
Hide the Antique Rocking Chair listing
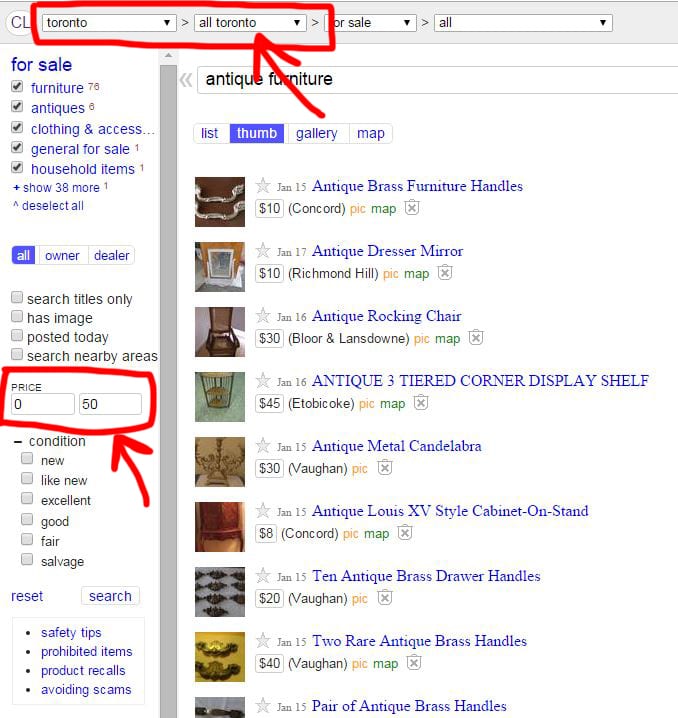[476, 338]
